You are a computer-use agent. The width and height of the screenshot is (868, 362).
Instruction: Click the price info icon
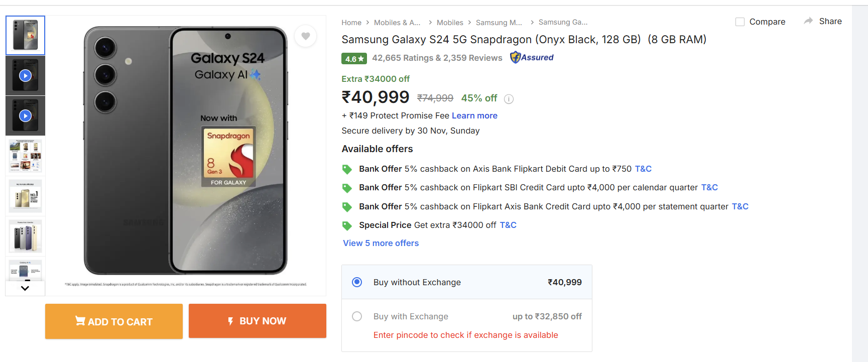[509, 99]
